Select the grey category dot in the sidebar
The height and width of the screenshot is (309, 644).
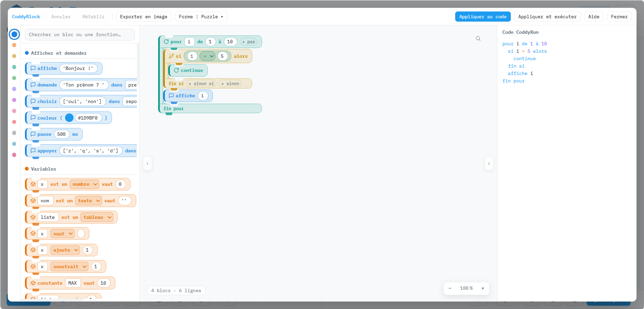click(14, 133)
